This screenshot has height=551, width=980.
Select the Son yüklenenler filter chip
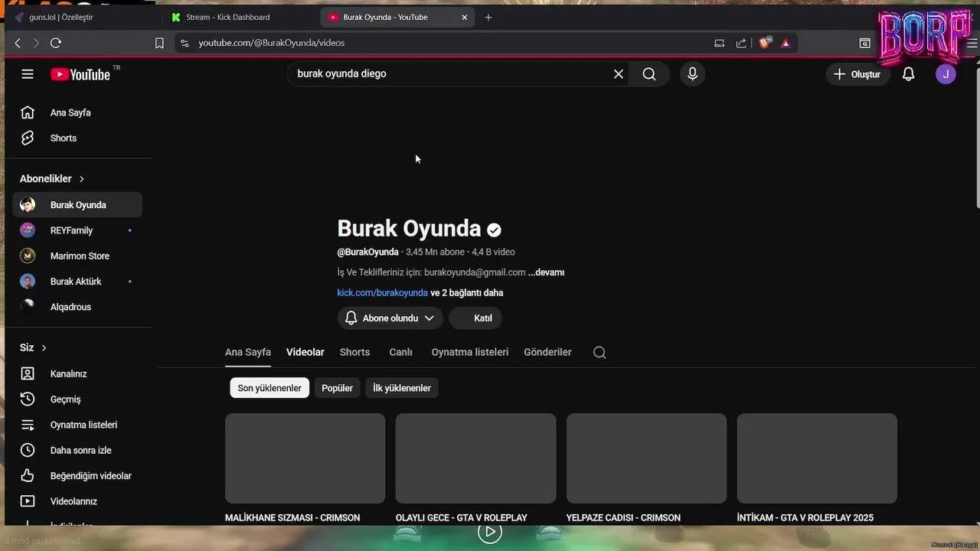269,388
